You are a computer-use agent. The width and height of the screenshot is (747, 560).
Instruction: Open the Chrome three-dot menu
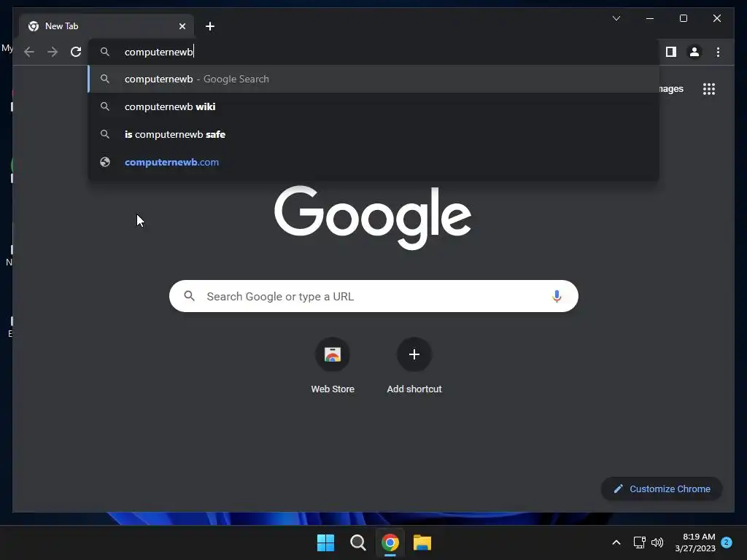718,52
